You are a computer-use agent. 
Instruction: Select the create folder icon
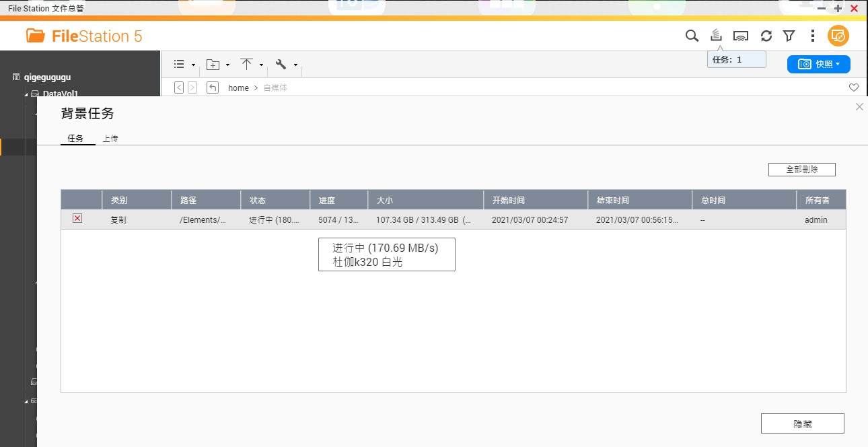click(212, 64)
